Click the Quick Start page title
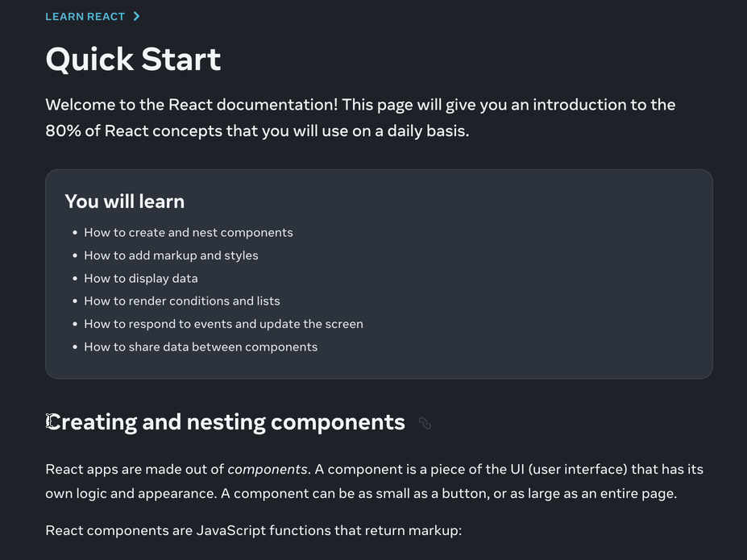This screenshot has height=560, width=747. [x=133, y=60]
